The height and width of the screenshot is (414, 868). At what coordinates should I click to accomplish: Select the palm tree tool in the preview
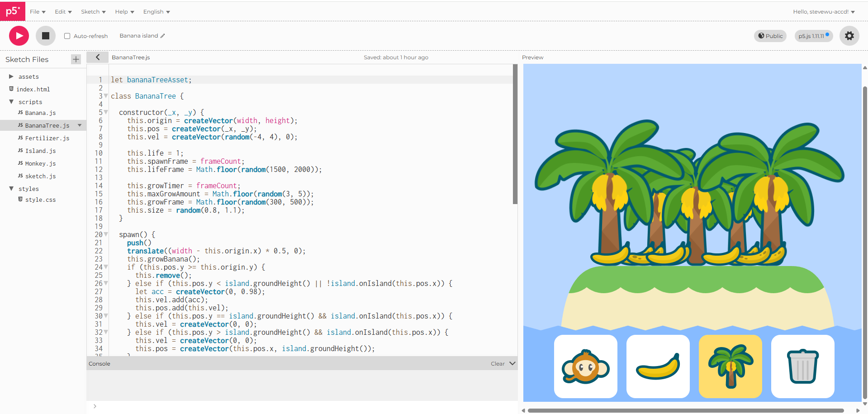(x=730, y=366)
